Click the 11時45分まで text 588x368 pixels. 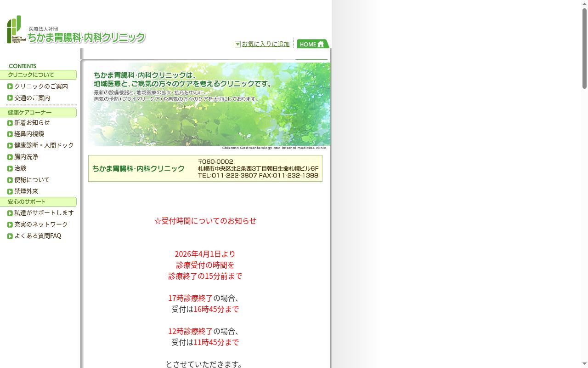point(216,342)
